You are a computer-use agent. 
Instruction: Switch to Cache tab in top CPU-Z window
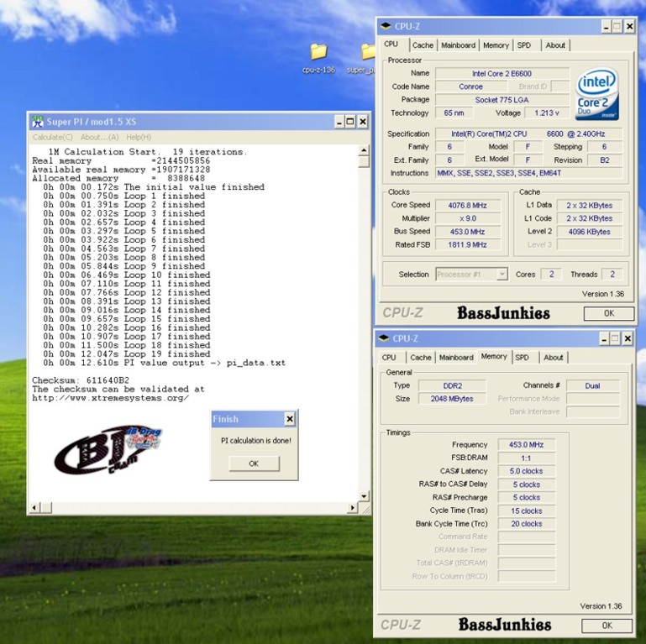(423, 45)
